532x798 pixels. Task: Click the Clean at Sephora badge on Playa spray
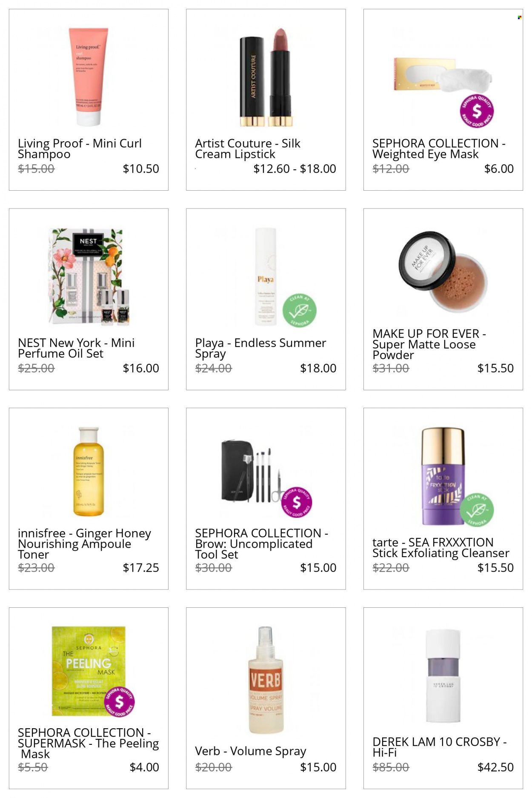coord(300,310)
